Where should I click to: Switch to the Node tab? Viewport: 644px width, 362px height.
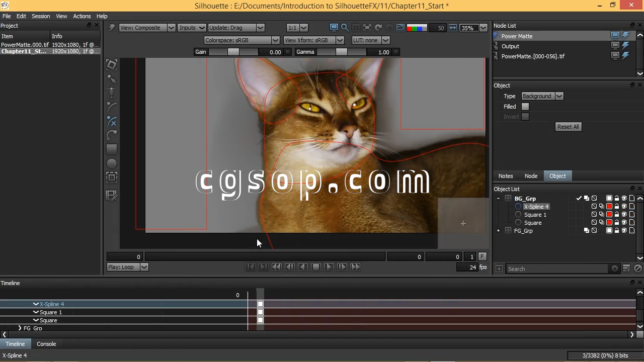(x=531, y=176)
